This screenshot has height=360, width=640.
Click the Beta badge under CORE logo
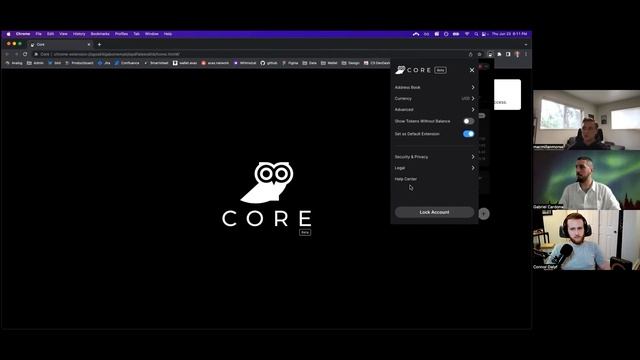305,232
